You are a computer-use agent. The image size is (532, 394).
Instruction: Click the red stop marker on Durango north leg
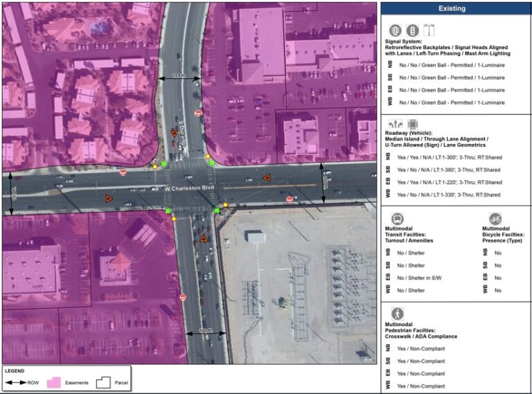[198, 114]
